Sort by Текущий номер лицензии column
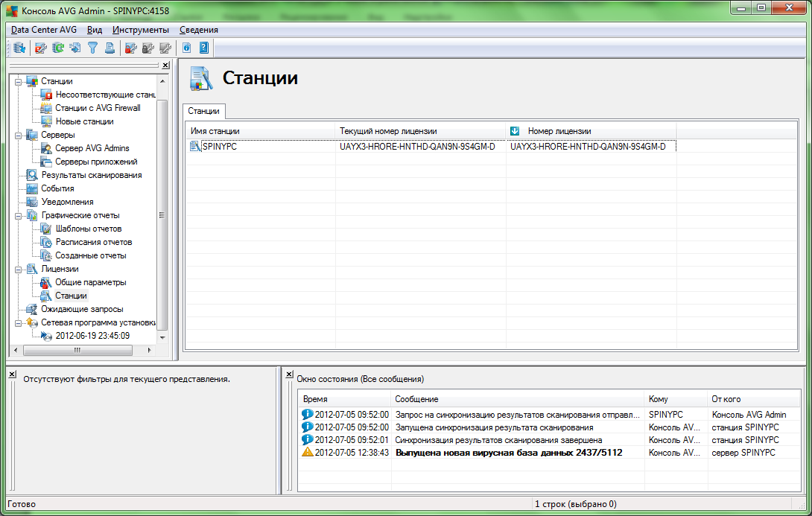 (x=420, y=132)
